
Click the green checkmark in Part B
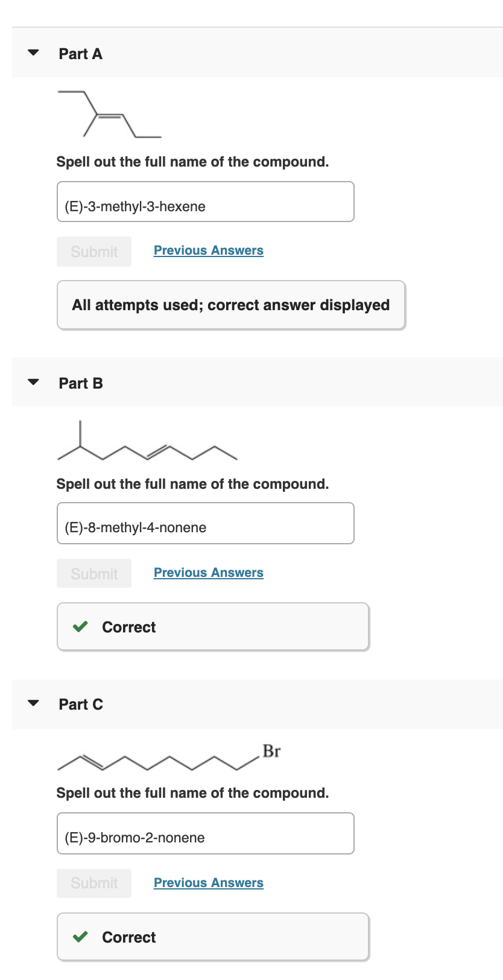80,626
